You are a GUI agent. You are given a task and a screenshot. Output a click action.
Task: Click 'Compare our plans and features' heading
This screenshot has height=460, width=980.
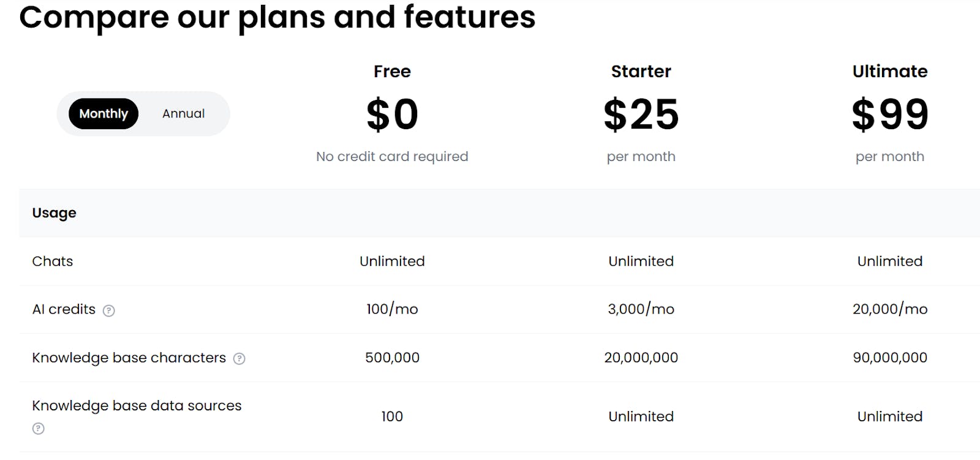point(277,17)
